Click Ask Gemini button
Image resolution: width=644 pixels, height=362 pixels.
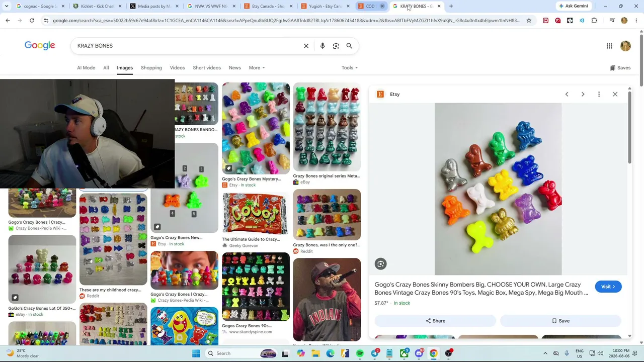point(573,6)
